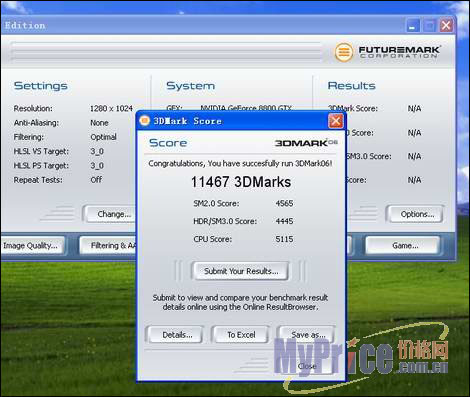Close the 3DMark main window
Viewport: 470px width, 397px height.
(x=446, y=26)
